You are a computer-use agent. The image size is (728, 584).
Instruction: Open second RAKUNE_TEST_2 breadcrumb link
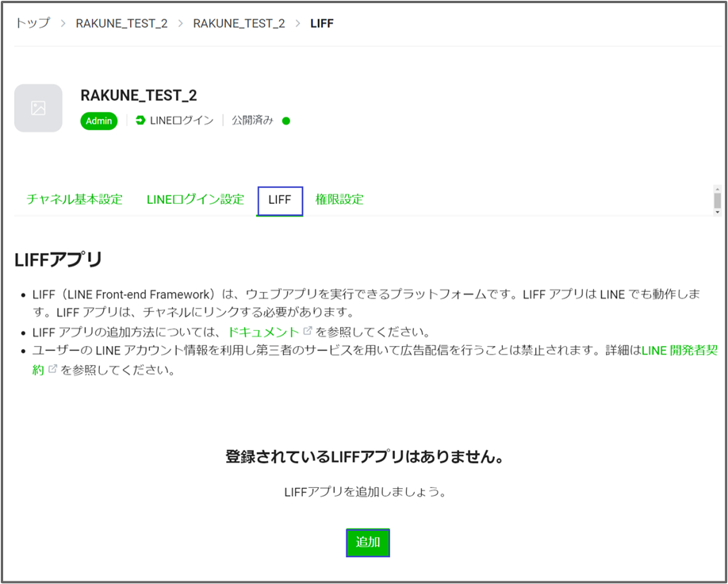[239, 24]
